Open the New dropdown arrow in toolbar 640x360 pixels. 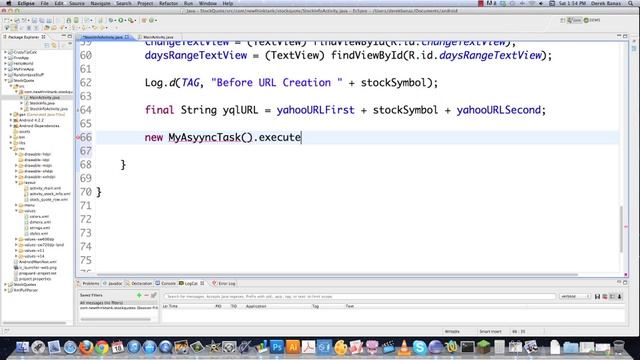[11, 20]
